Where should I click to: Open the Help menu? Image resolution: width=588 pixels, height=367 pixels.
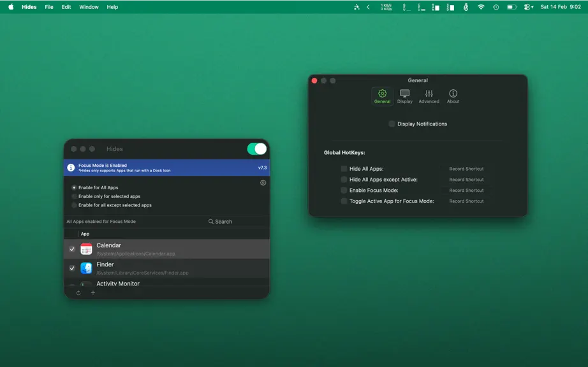point(112,7)
